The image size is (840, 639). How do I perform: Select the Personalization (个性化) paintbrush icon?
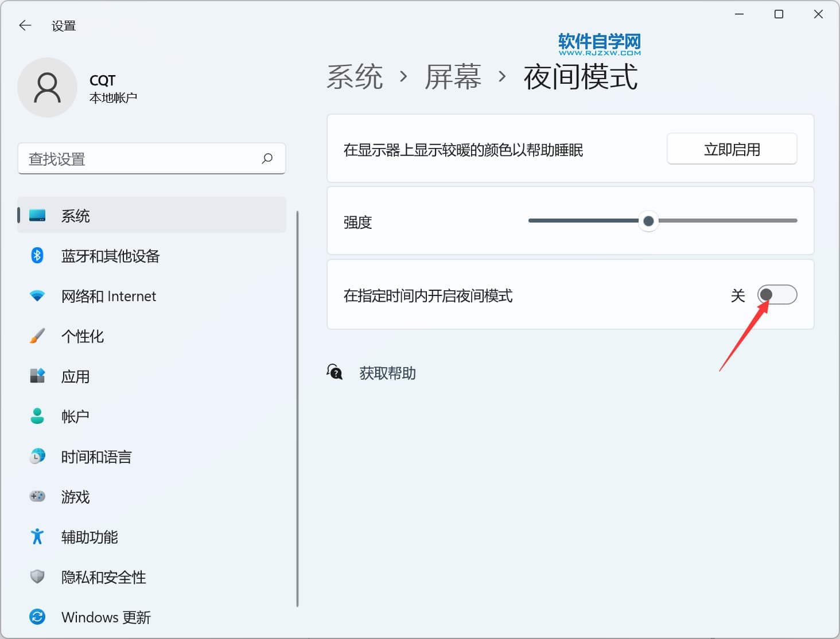point(37,336)
